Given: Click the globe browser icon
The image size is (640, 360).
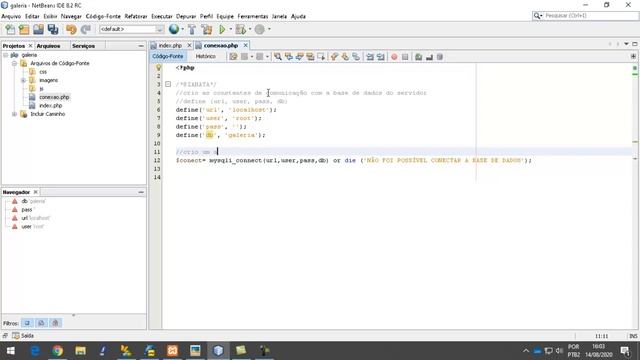Looking at the screenshot, I should (174, 29).
